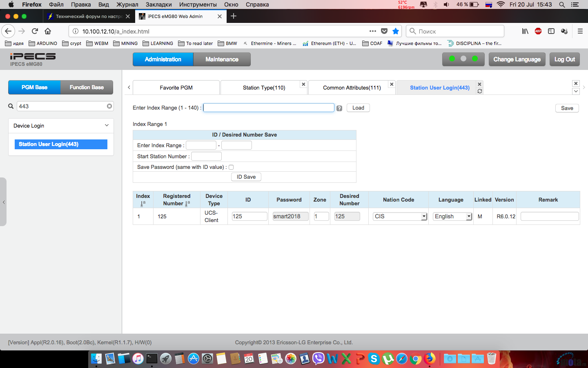This screenshot has height=368, width=588.
Task: Click the Enter Index Range input field
Action: (x=269, y=108)
